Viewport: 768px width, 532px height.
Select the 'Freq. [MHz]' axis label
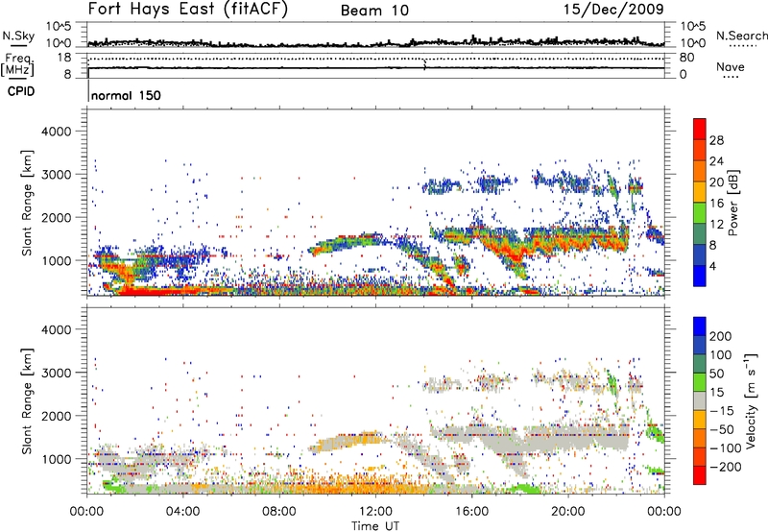click(18, 65)
